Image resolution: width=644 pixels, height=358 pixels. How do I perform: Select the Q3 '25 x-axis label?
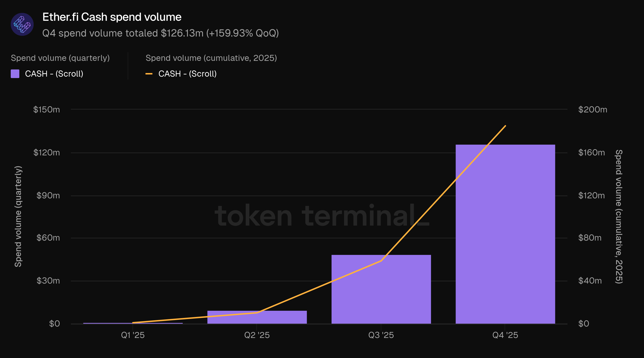click(381, 335)
